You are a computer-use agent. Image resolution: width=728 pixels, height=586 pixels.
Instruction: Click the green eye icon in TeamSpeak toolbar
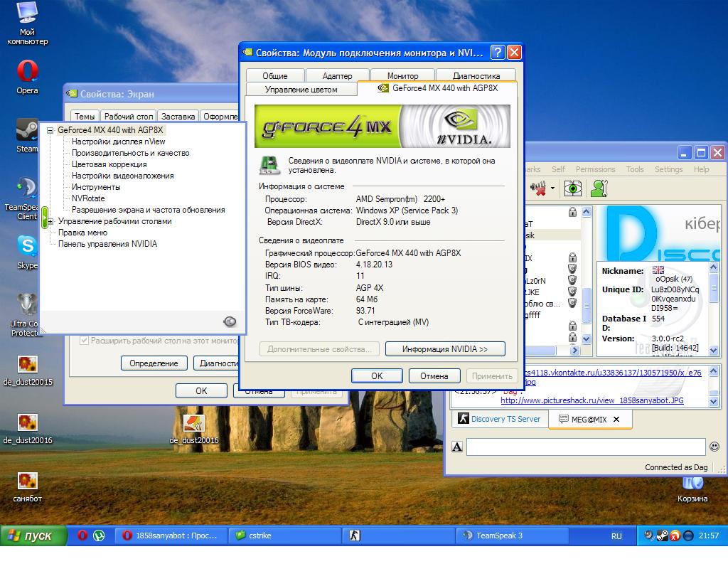[573, 188]
